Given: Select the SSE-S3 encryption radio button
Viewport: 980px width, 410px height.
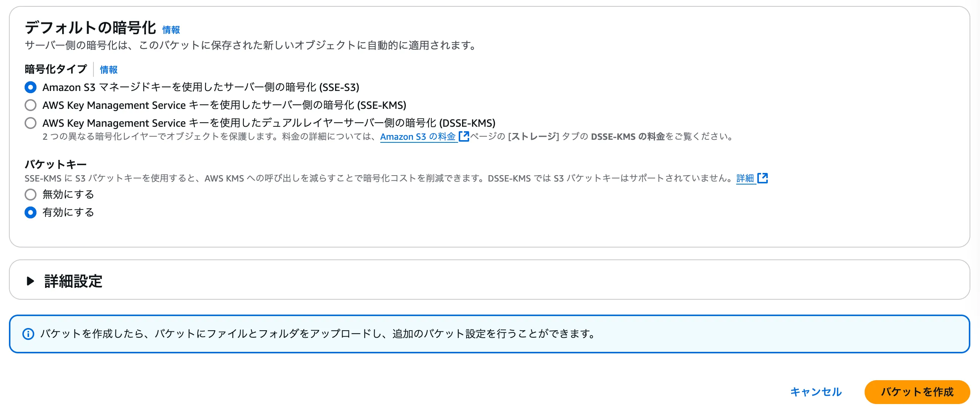Looking at the screenshot, I should point(31,87).
